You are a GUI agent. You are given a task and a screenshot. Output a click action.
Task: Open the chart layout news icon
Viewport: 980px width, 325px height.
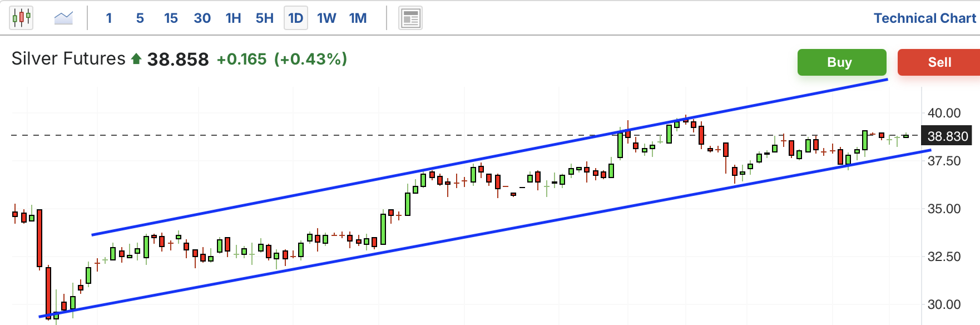pos(410,18)
